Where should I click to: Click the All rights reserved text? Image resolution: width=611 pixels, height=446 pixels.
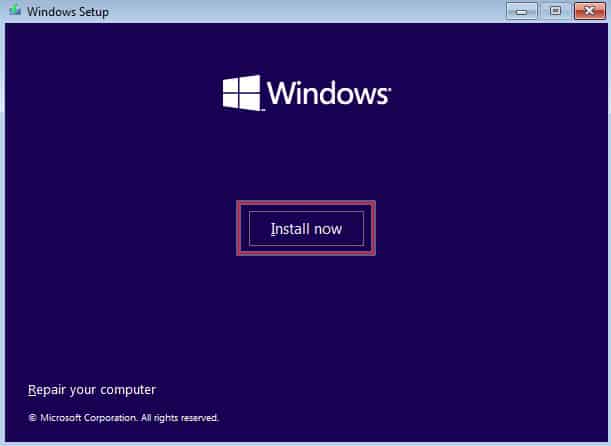pos(180,418)
